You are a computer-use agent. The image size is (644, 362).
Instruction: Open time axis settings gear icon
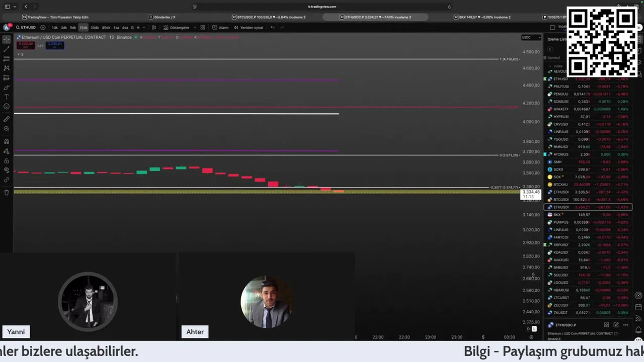click(x=531, y=337)
